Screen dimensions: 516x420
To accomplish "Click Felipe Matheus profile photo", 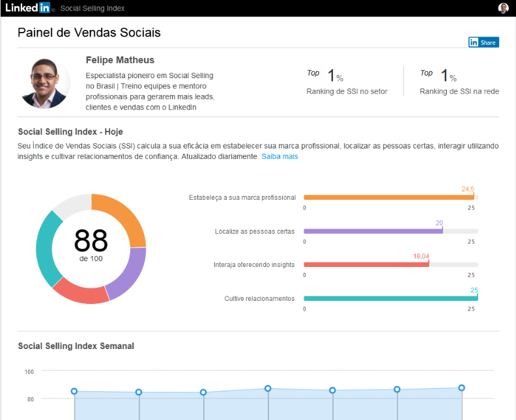I will [45, 83].
